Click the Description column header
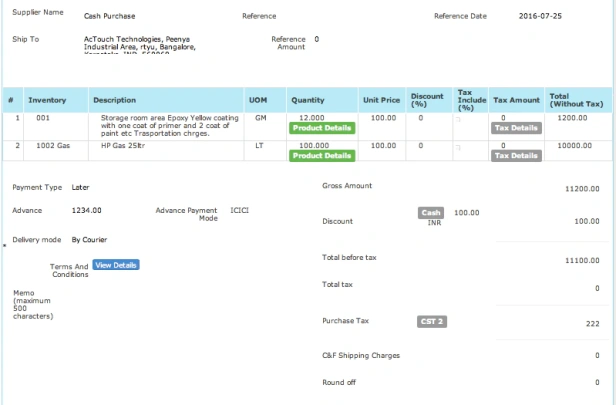This screenshot has width=616, height=405. [x=115, y=100]
